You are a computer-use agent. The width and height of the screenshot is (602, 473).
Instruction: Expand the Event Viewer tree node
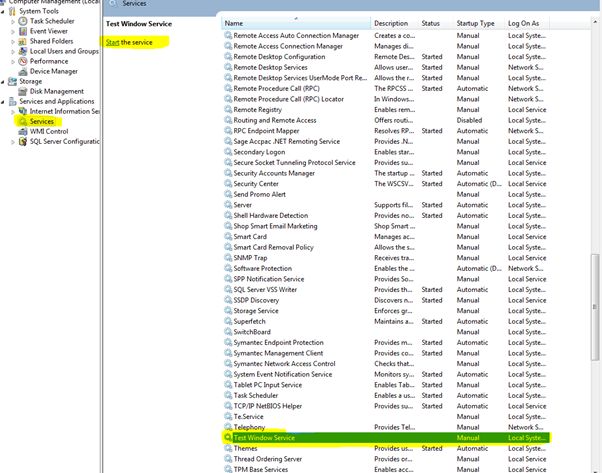pyautogui.click(x=13, y=31)
